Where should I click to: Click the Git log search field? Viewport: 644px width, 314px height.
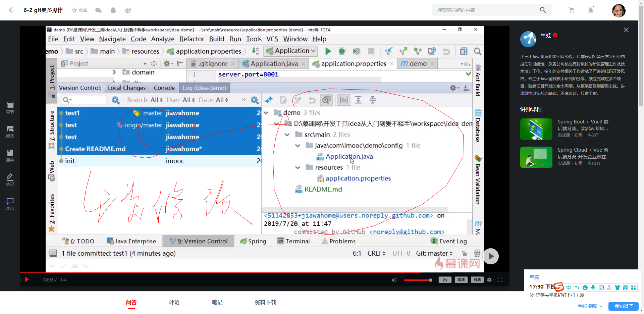84,100
